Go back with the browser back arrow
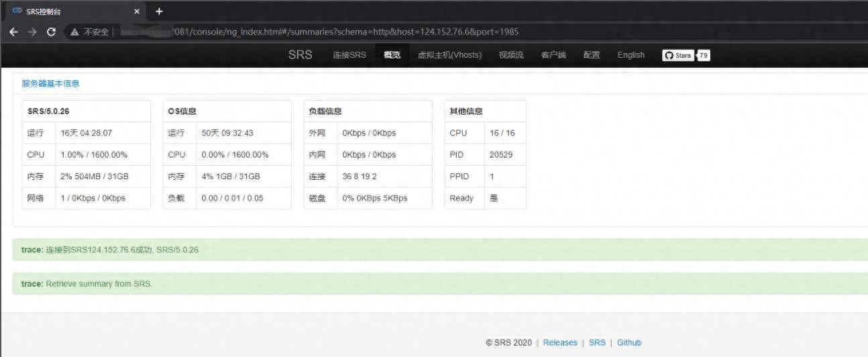 13,32
